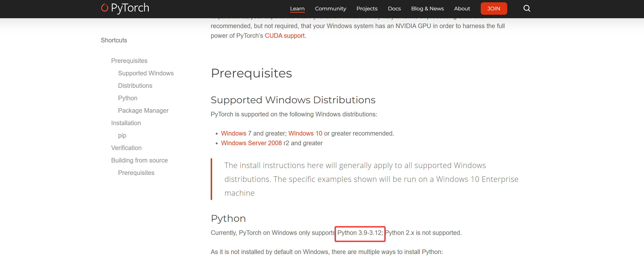Image resolution: width=644 pixels, height=260 pixels.
Task: Open the Community menu
Action: [330, 9]
